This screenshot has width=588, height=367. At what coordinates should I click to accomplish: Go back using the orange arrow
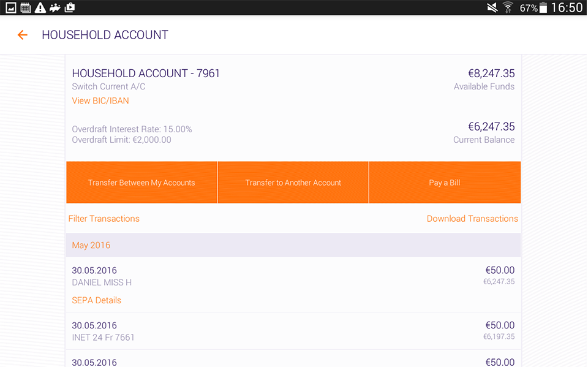tap(23, 35)
